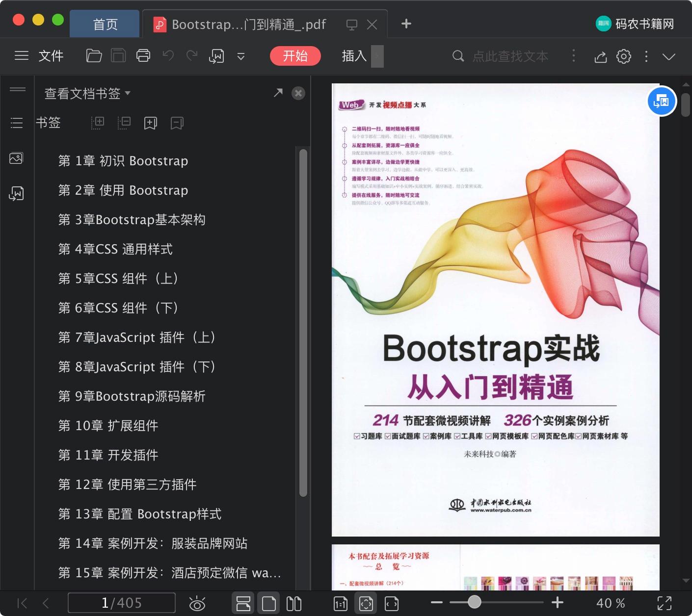The width and height of the screenshot is (692, 616).
Task: Click the print icon
Action: click(143, 56)
